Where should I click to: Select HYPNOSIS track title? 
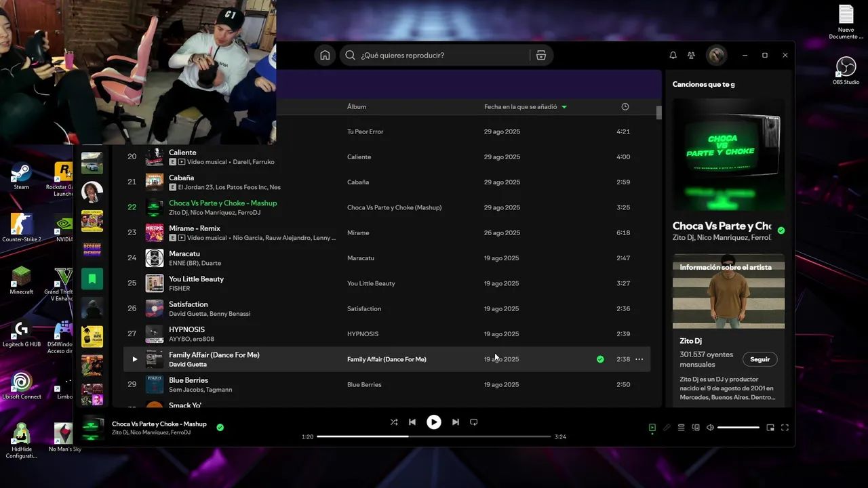[x=186, y=329]
